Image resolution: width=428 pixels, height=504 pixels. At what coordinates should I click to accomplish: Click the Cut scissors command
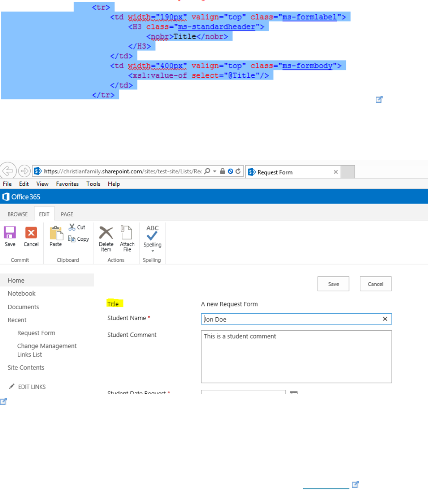(x=77, y=227)
